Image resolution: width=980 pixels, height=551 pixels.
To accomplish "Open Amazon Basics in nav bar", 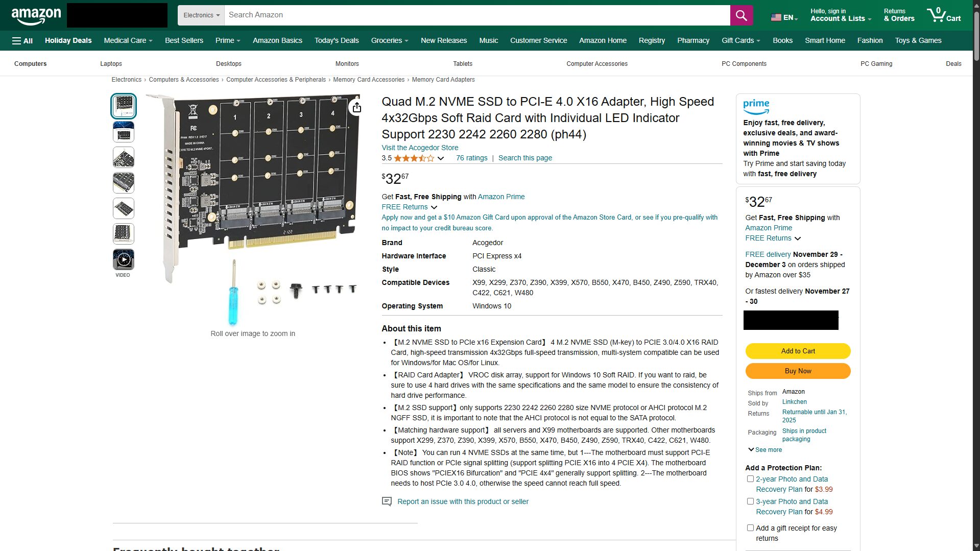I will coord(277,40).
